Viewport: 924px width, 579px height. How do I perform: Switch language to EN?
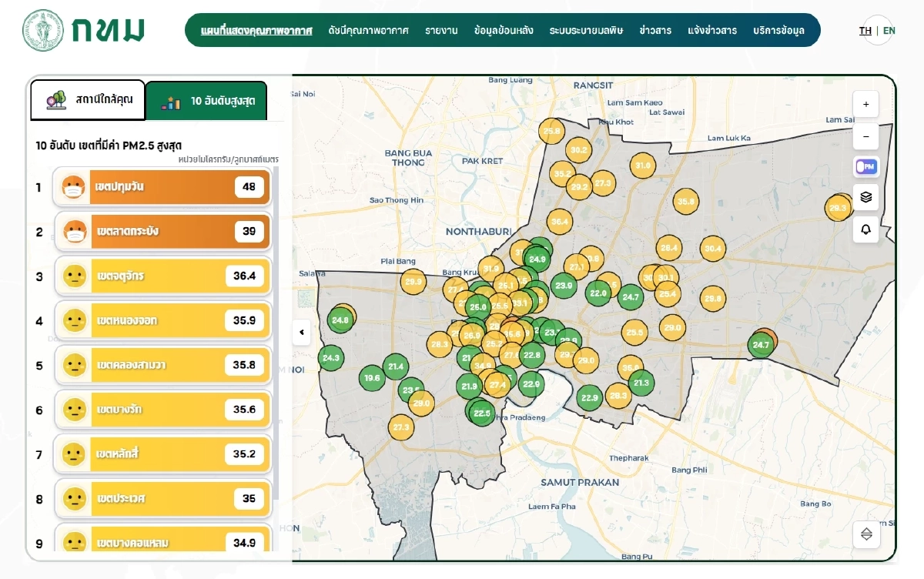[889, 31]
